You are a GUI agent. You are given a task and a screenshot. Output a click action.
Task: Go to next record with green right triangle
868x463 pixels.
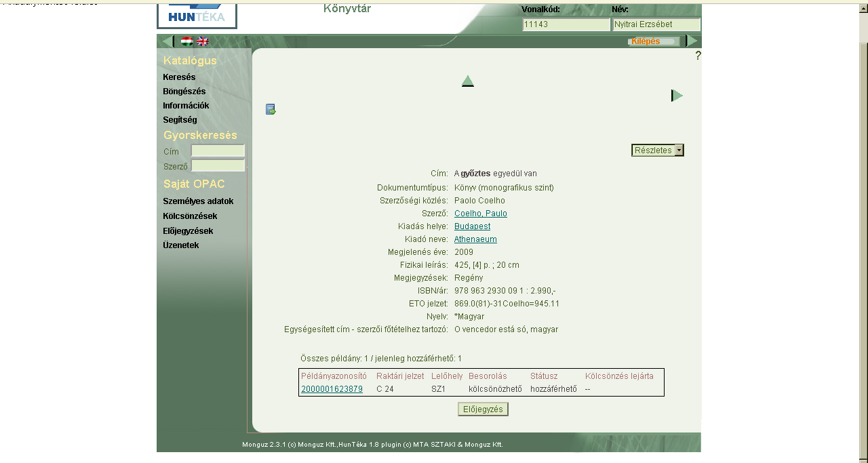click(677, 96)
